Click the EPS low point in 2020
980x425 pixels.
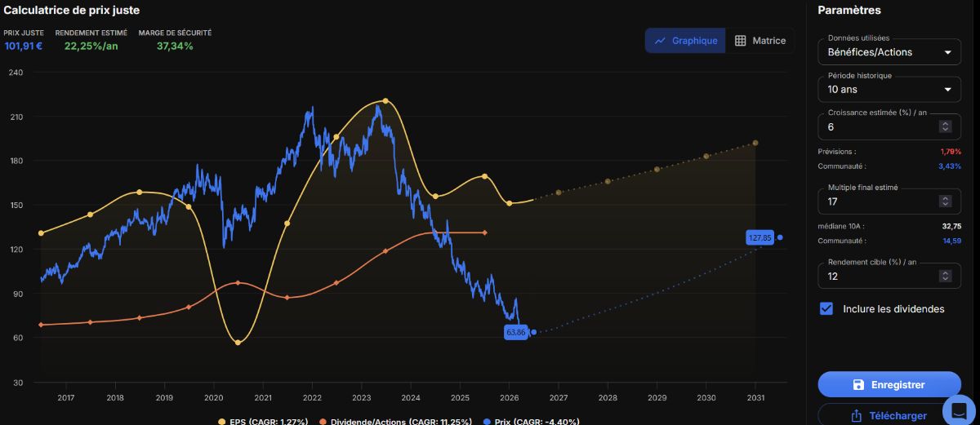(238, 343)
